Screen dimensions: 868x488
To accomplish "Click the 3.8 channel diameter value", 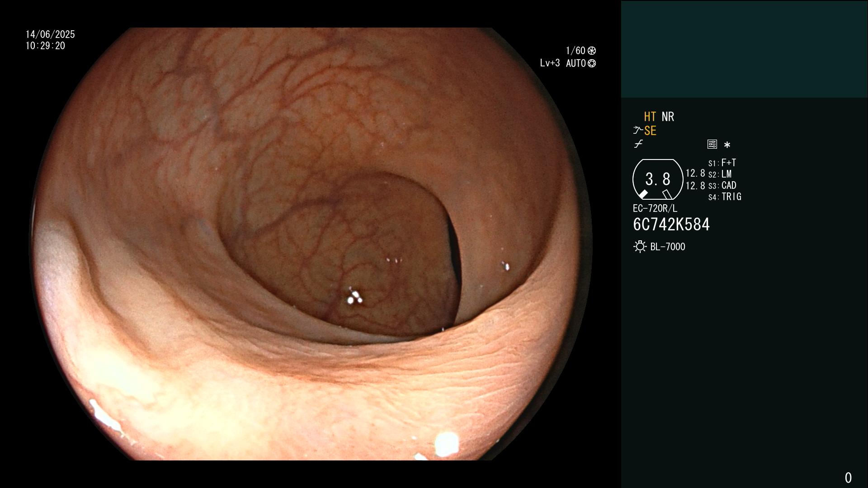I will (658, 179).
